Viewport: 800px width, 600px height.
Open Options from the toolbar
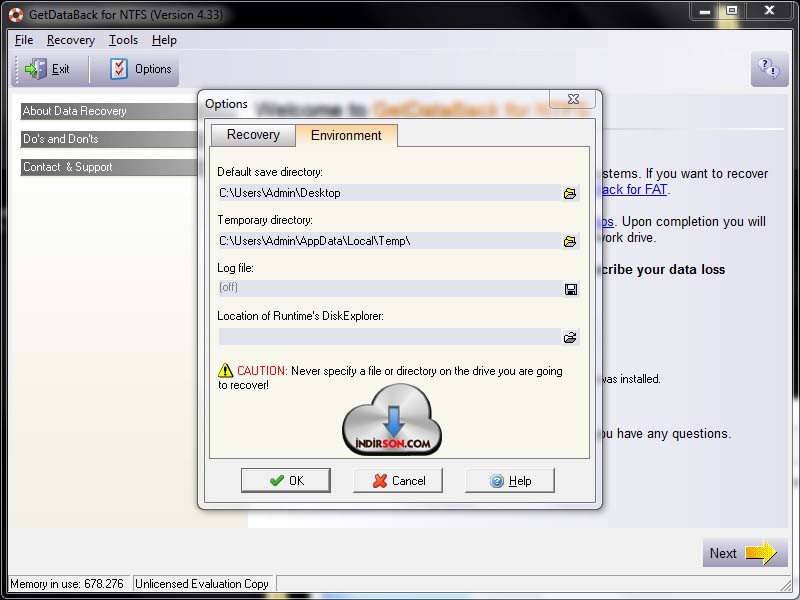pyautogui.click(x=141, y=69)
